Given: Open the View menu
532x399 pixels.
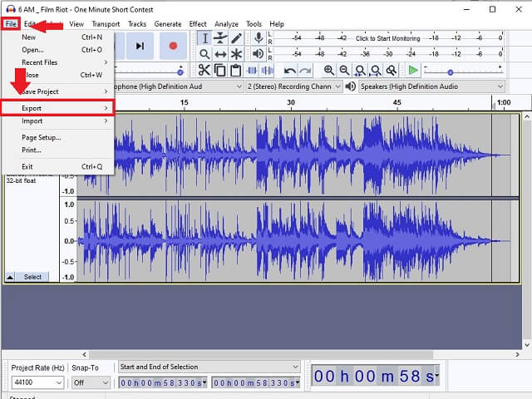Looking at the screenshot, I should coord(76,24).
